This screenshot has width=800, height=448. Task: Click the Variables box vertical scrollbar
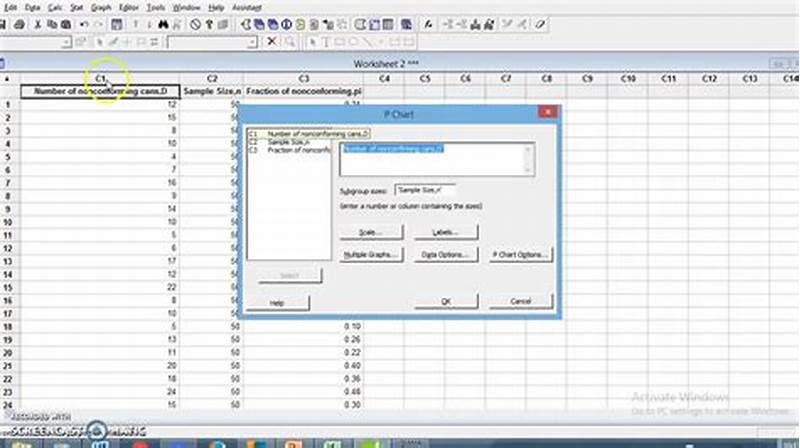pyautogui.click(x=529, y=160)
